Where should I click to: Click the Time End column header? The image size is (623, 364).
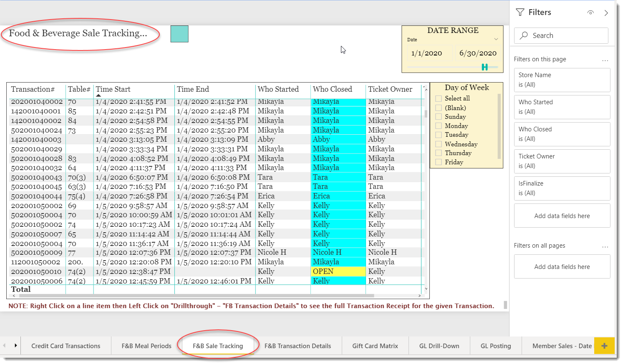coord(193,89)
